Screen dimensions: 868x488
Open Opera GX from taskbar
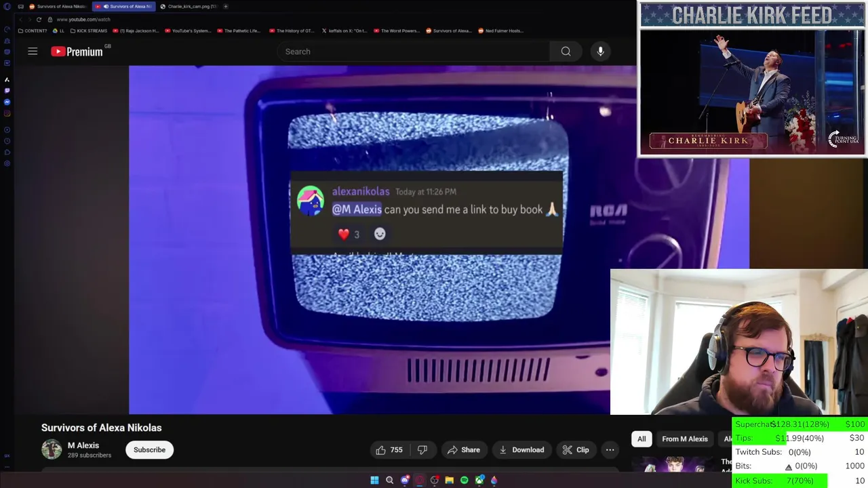pos(420,480)
